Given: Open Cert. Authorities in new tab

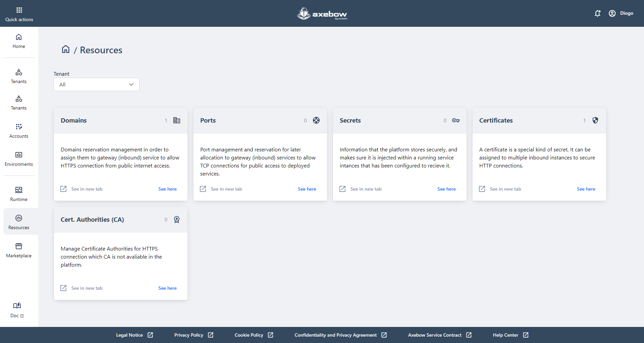Looking at the screenshot, I should click(x=82, y=288).
